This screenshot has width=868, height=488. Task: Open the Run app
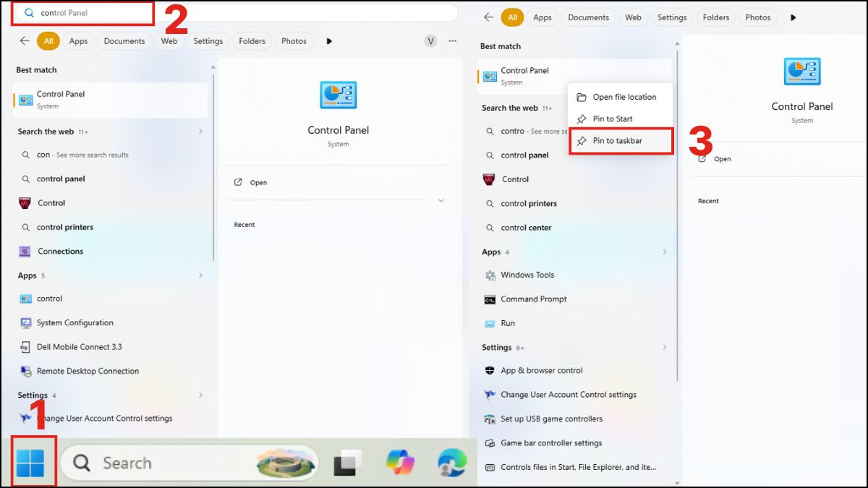[509, 323]
